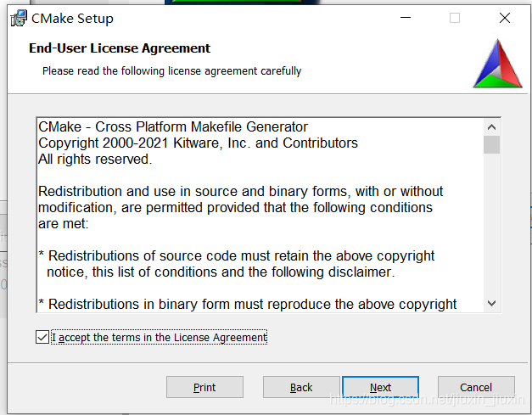The height and width of the screenshot is (415, 532).
Task: Click the license text scrollbar thumb
Action: pos(491,144)
